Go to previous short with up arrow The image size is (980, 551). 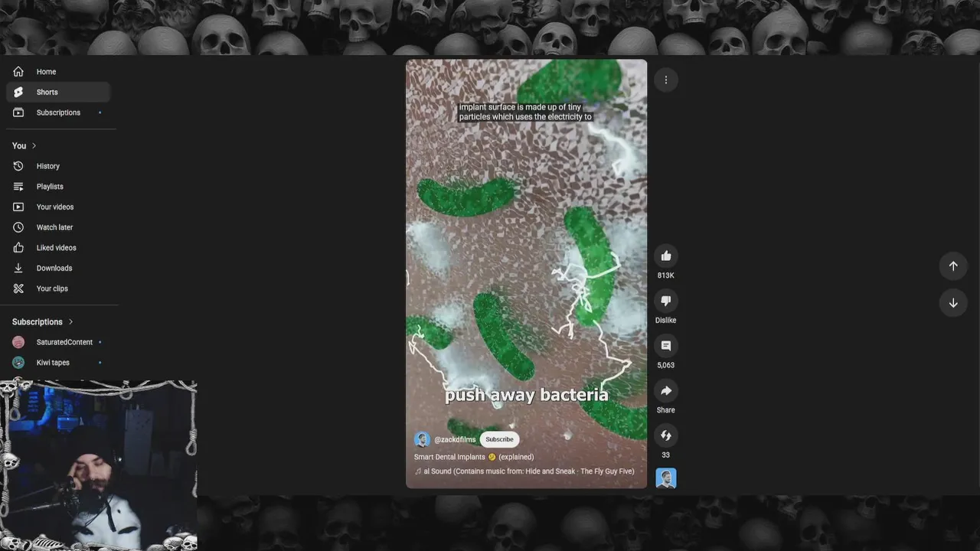953,266
